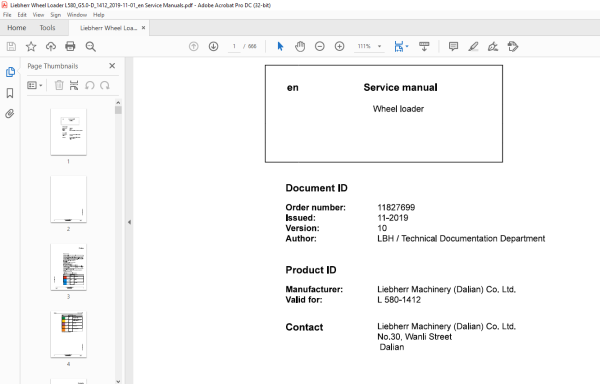Select the Highlight text pen tool
This screenshot has height=384, width=600.
click(473, 47)
